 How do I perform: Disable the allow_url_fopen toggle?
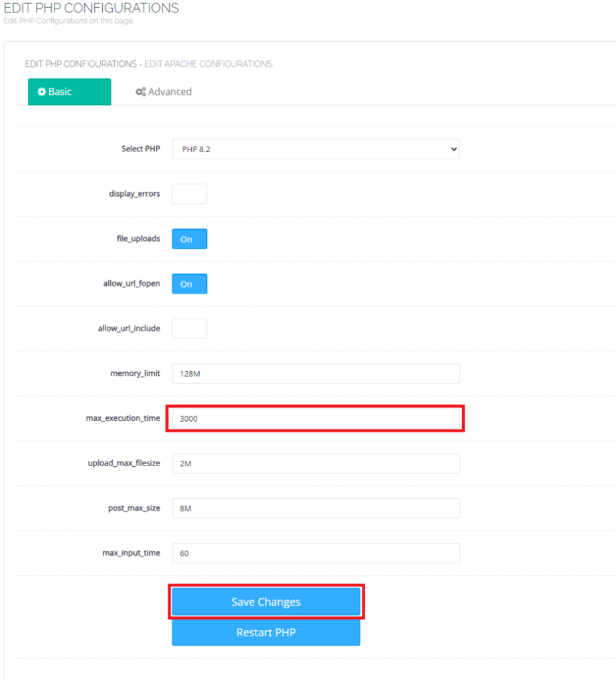(x=189, y=284)
